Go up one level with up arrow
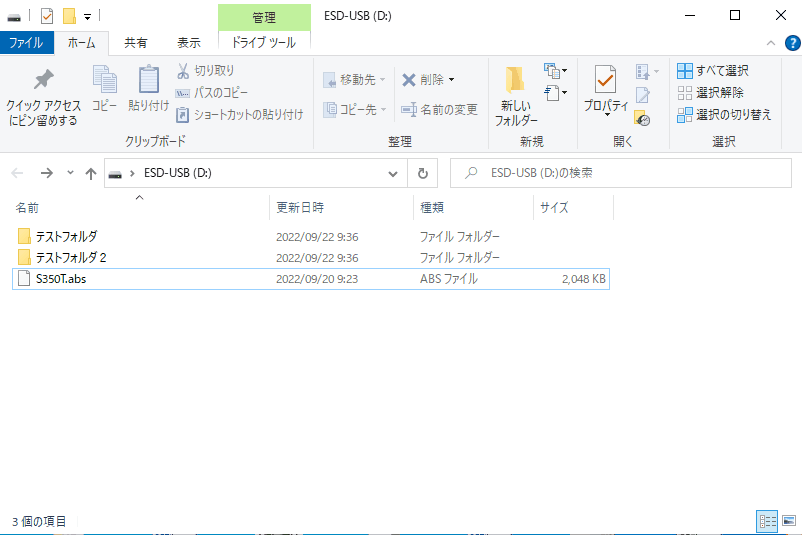Viewport: 802px width, 535px height. click(91, 173)
